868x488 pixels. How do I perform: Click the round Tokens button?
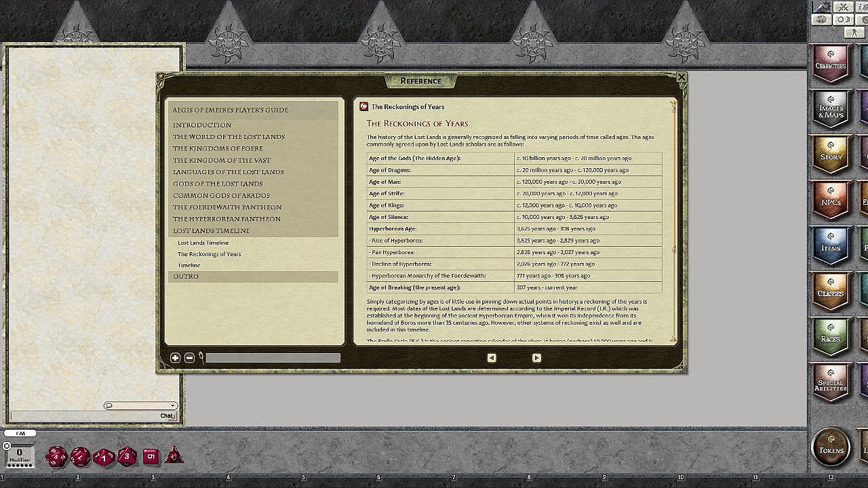[831, 447]
